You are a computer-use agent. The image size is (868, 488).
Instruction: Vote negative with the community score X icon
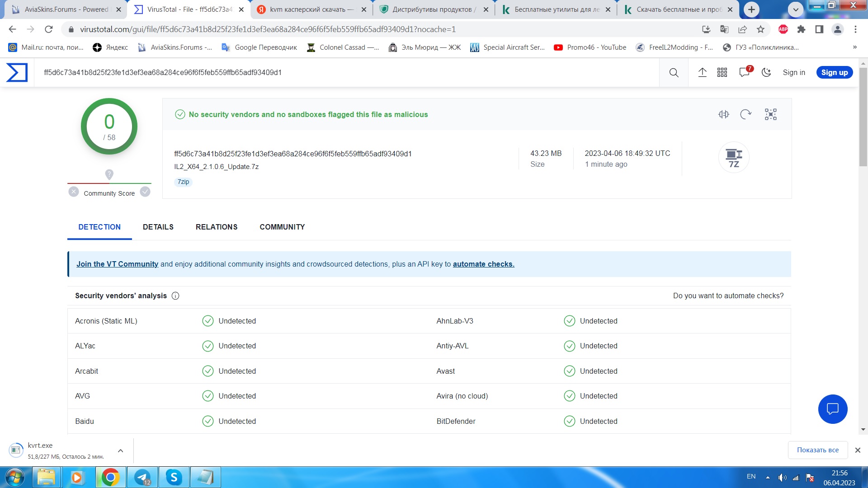pos(74,192)
